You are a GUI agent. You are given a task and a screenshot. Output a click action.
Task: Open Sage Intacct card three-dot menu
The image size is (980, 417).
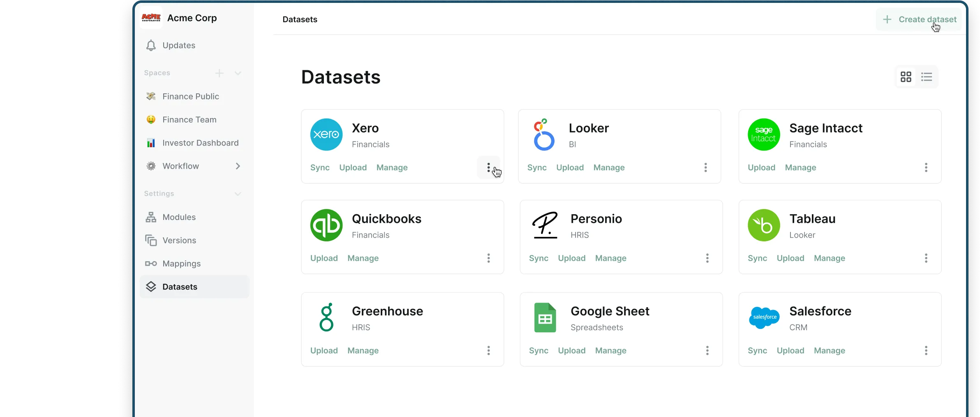926,167
